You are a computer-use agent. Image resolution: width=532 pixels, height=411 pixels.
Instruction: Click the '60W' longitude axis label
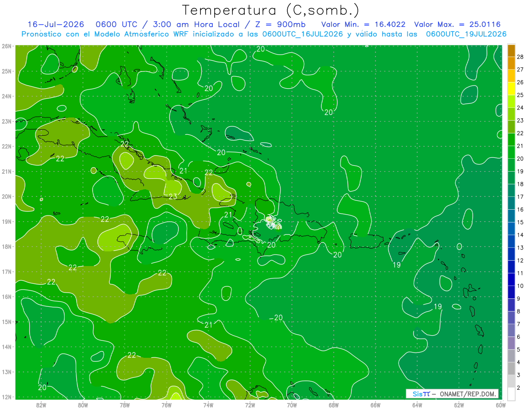[x=501, y=405]
